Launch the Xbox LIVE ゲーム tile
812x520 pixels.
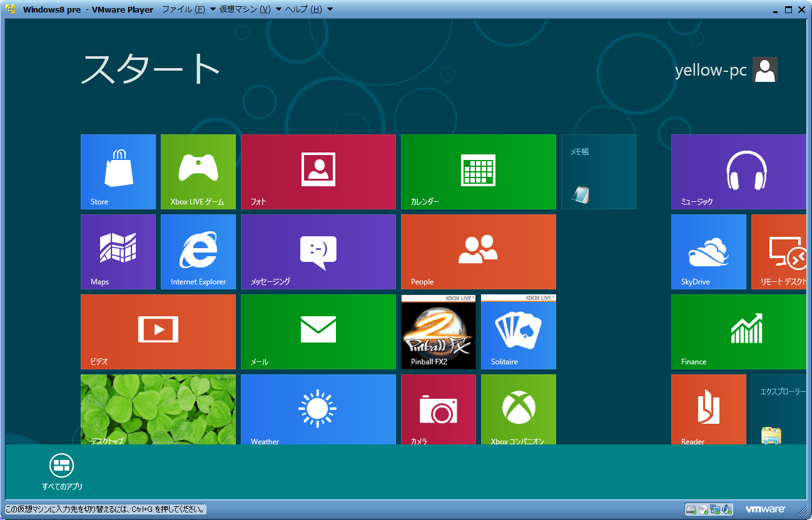[x=198, y=172]
